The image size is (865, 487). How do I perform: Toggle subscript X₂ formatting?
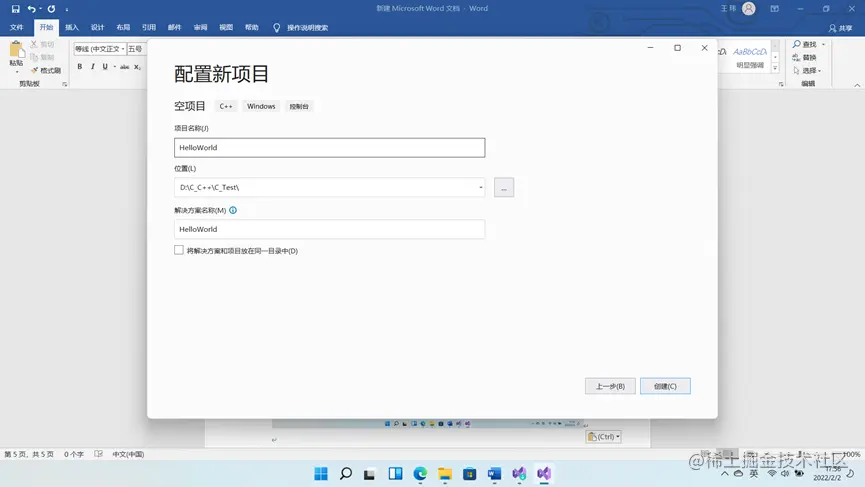click(137, 67)
